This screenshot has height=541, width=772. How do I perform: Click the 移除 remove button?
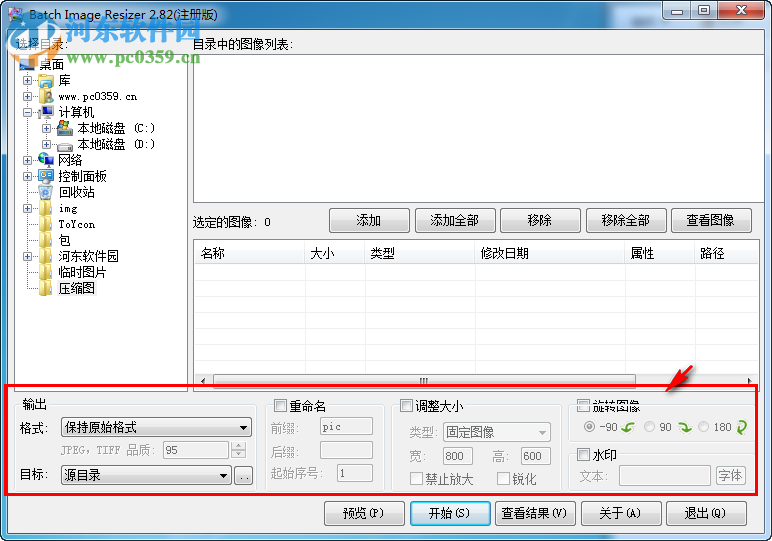[540, 221]
